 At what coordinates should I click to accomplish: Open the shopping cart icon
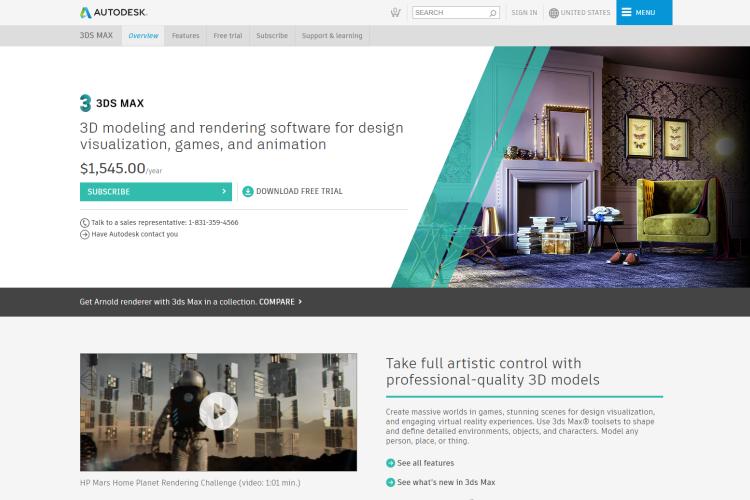395,12
